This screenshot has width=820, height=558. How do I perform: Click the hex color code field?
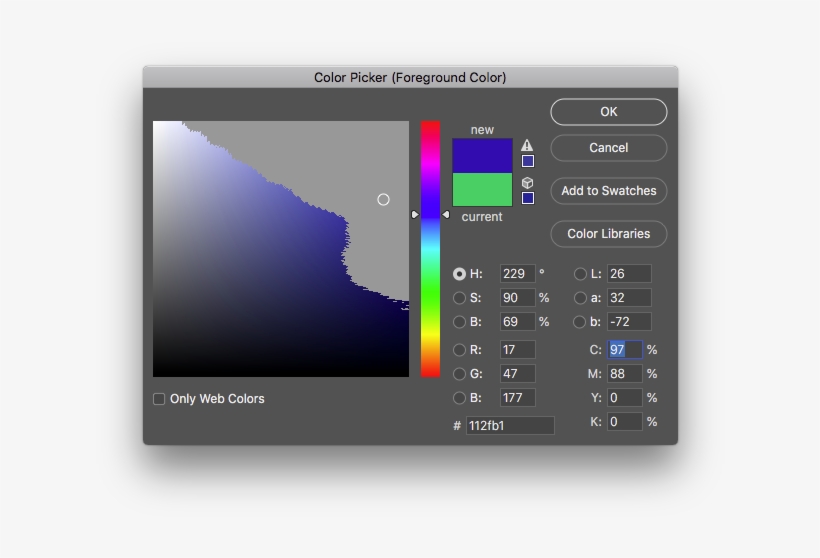tap(509, 426)
